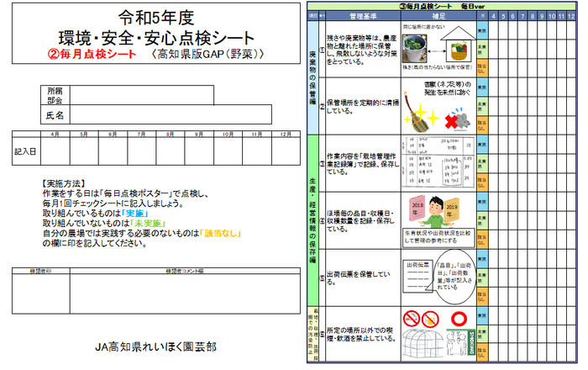Click the speech bubble about 品目 and 出荷日
This screenshot has height=370, width=588.
coord(455,277)
